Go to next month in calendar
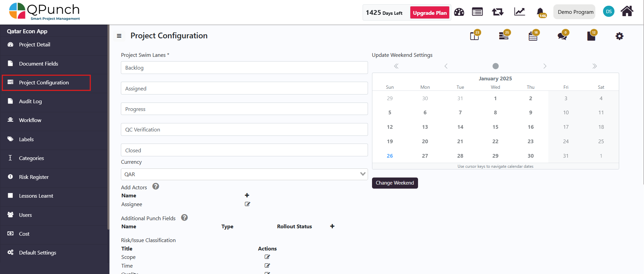Screen dimensions: 644x274 point(545,66)
